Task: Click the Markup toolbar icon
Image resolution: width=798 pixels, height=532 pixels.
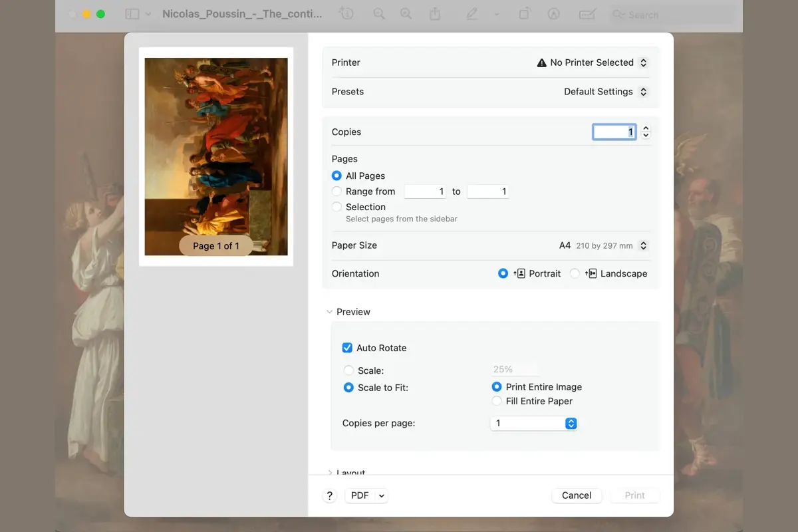Action: pyautogui.click(x=553, y=14)
